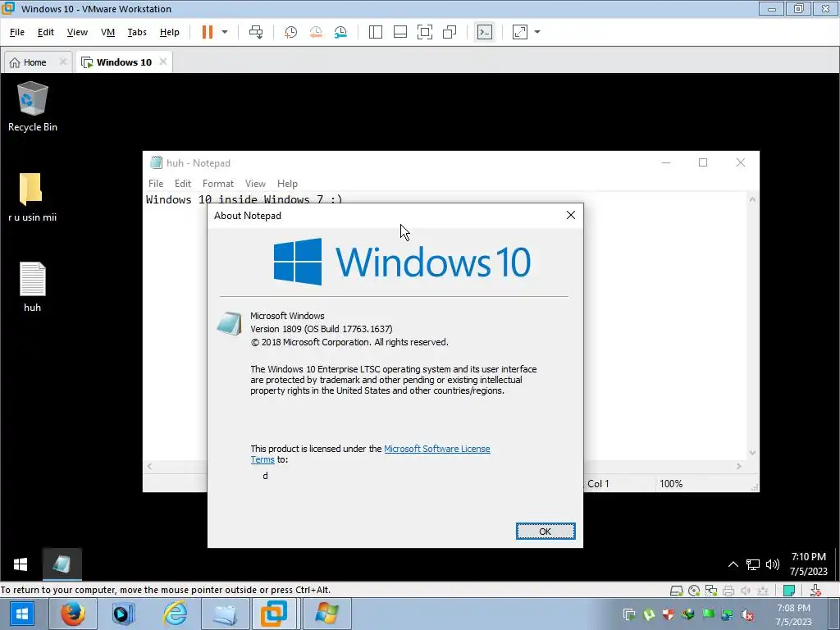Open Windows Explorer on host taskbar
840x630 pixels.
coord(225,614)
